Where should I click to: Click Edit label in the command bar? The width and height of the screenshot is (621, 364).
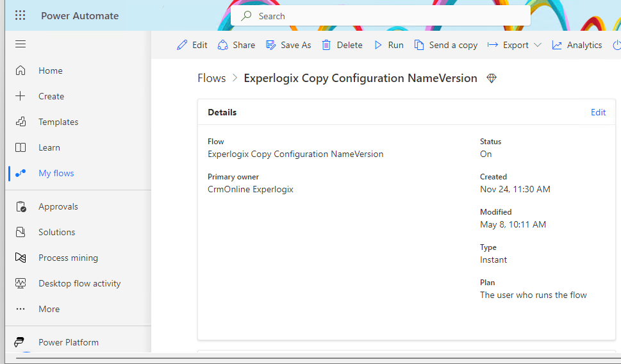199,45
